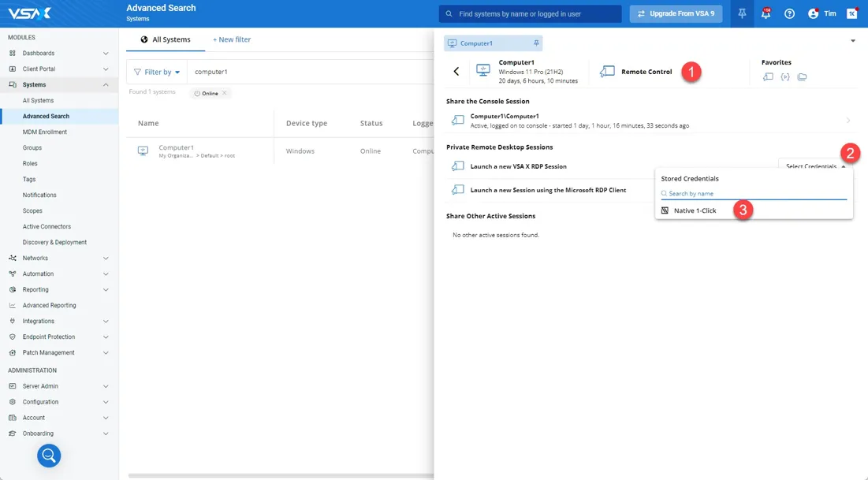This screenshot has height=480, width=868.
Task: Open the notifications bell
Action: pyautogui.click(x=766, y=13)
